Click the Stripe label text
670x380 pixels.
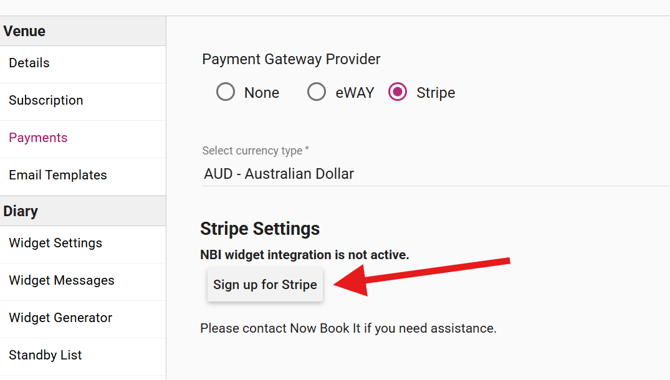click(x=436, y=93)
